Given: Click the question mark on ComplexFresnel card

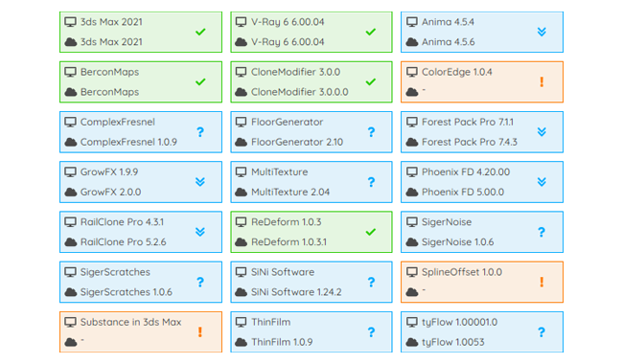Looking at the screenshot, I should [200, 132].
